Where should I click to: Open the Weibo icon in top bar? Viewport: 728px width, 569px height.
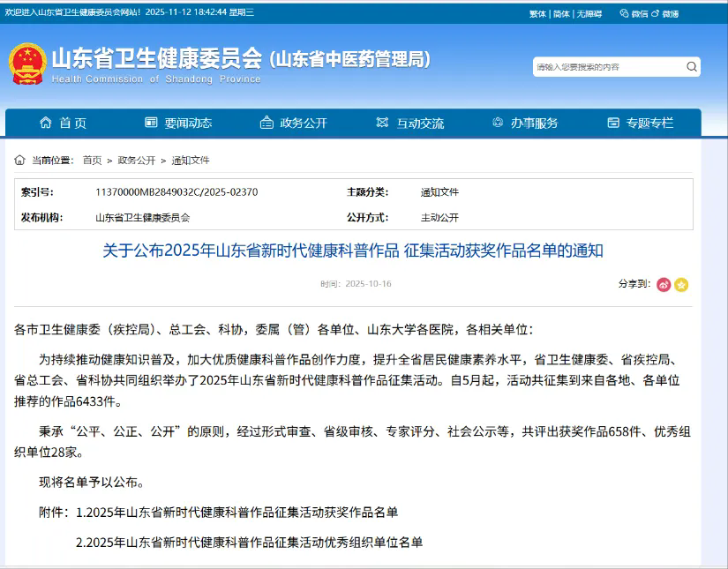coord(664,14)
